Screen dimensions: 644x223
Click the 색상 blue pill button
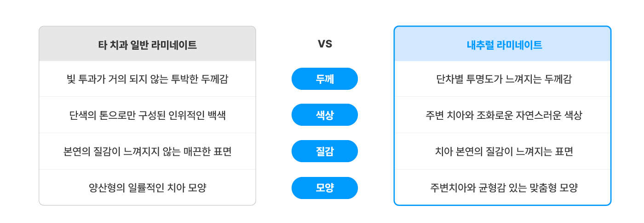tap(325, 115)
